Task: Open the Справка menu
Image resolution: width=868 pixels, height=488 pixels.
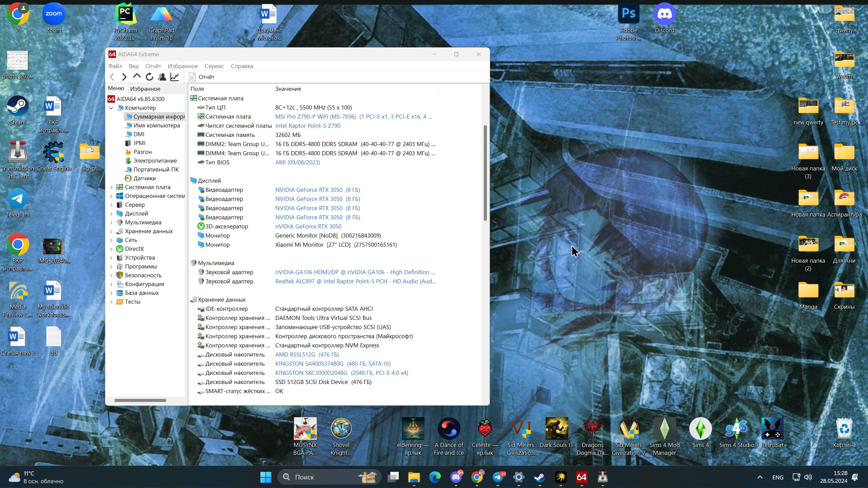Action: click(x=242, y=66)
